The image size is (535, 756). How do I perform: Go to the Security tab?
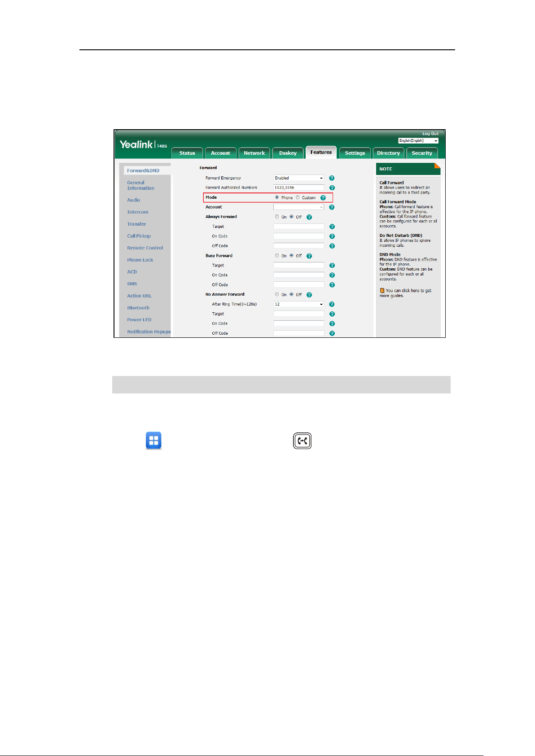click(x=422, y=153)
